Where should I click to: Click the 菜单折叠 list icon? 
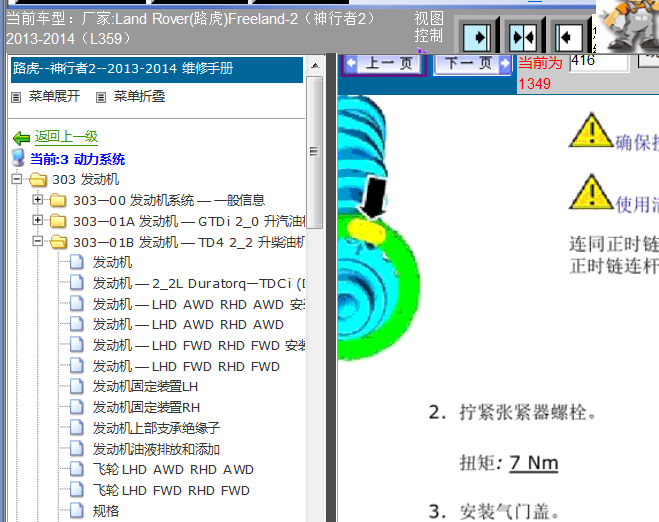click(x=101, y=98)
